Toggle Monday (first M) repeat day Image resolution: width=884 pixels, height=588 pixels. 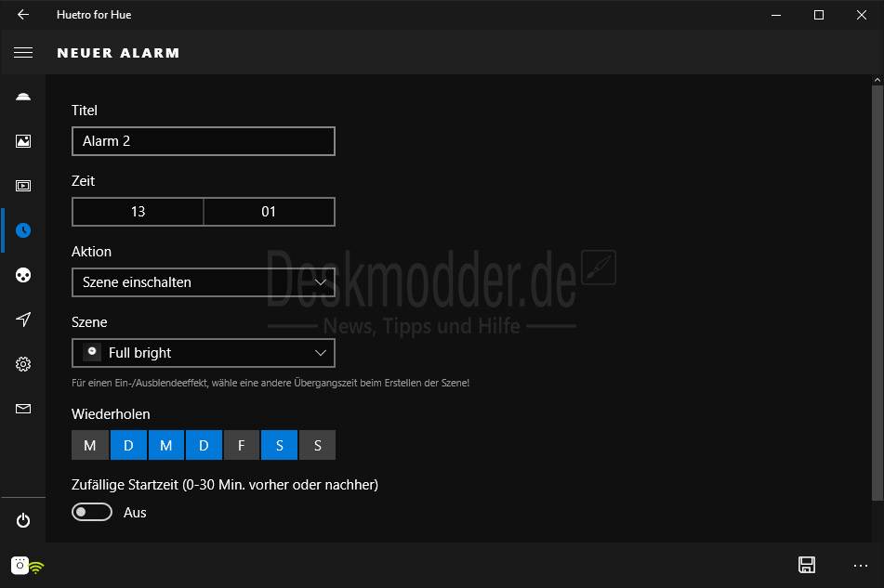pyautogui.click(x=89, y=445)
